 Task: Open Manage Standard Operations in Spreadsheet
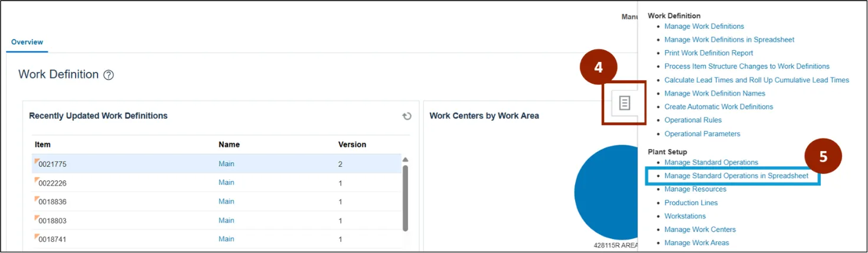tap(736, 176)
